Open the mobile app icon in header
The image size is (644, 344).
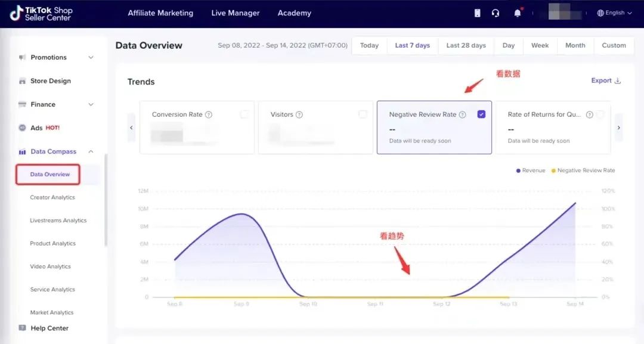(x=477, y=13)
